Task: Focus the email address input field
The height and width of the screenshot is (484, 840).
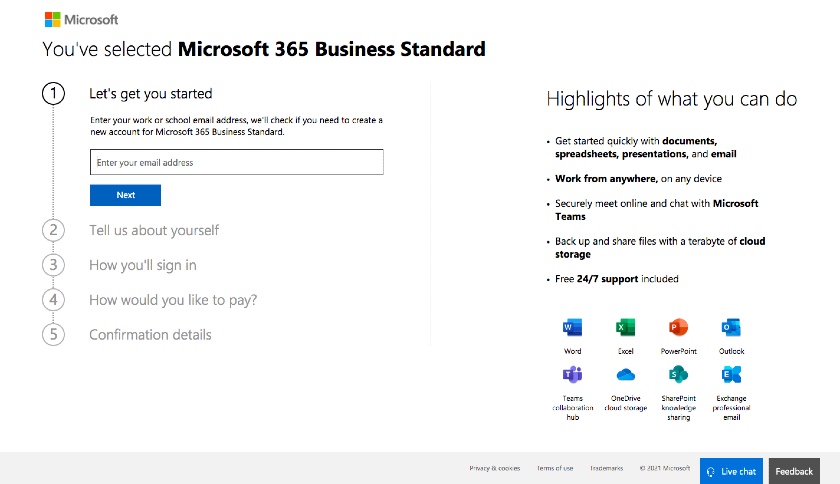Action: pyautogui.click(x=237, y=162)
